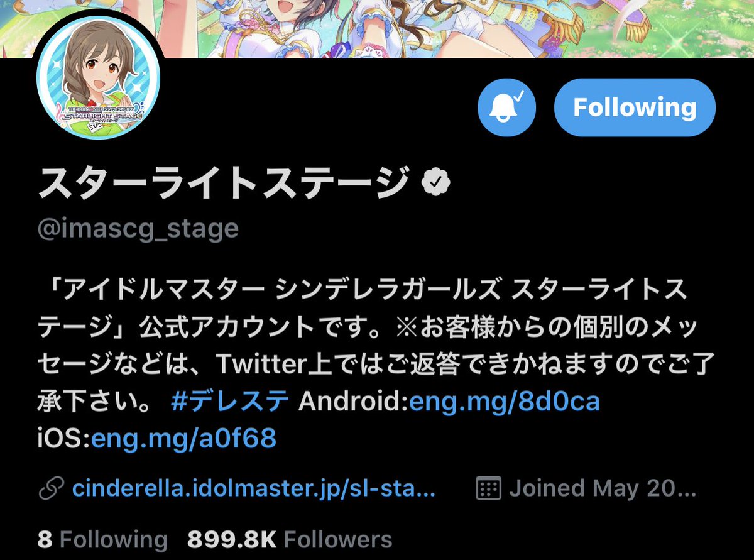Show the 899.8K Followers list
The image size is (754, 560).
(x=290, y=540)
